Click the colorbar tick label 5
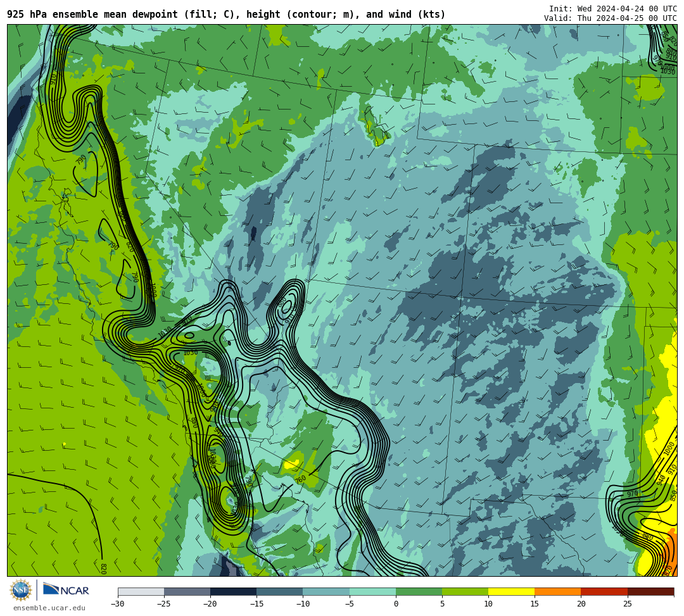Screen dimensions: 684x616 [x=442, y=604]
